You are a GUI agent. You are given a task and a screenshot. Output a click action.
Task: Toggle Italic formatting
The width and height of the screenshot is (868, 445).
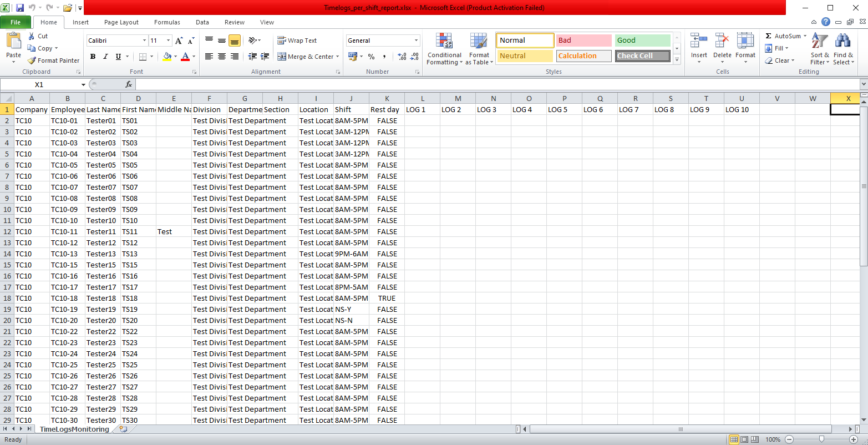(105, 57)
